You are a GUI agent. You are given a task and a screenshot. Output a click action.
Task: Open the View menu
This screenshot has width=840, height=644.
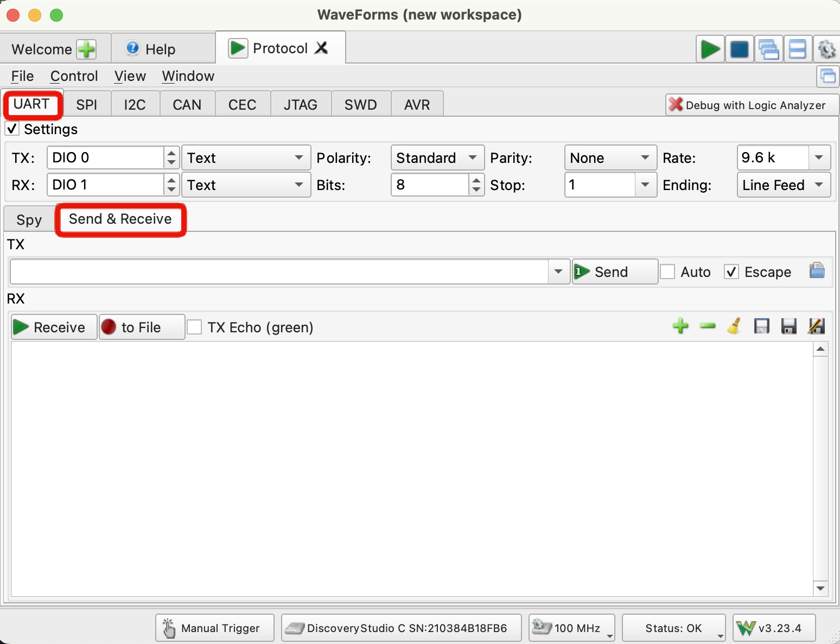pos(130,76)
